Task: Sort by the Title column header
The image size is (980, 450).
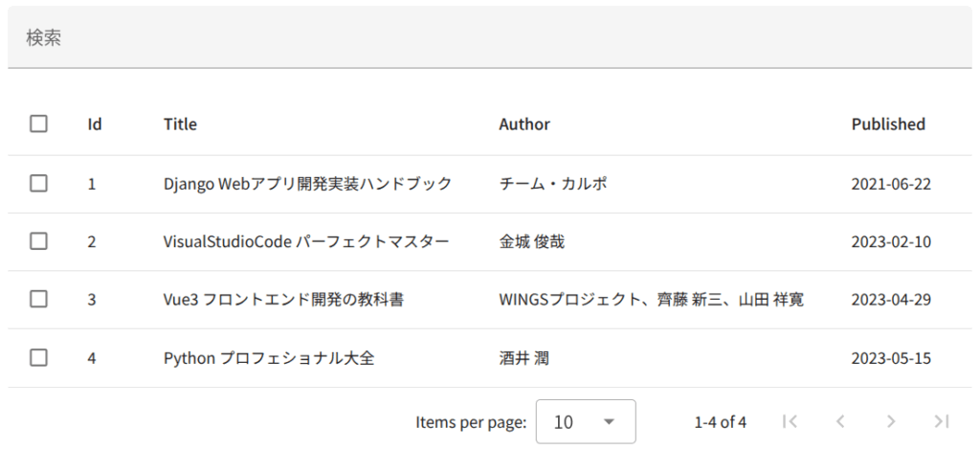Action: pyautogui.click(x=180, y=124)
